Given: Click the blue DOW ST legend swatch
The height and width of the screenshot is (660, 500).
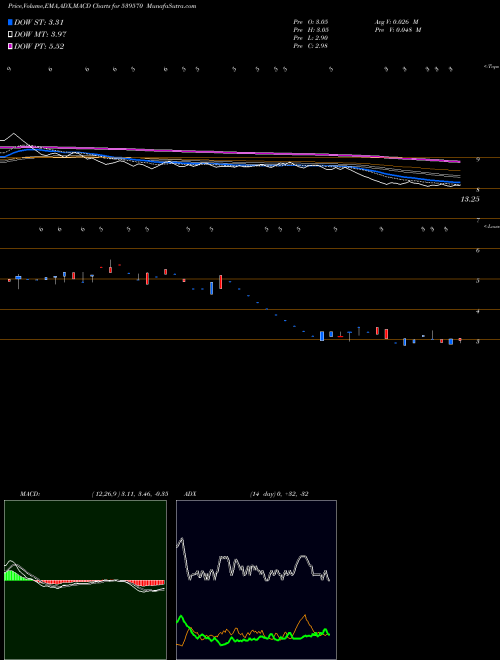Looking at the screenshot, I should pos(10,22).
